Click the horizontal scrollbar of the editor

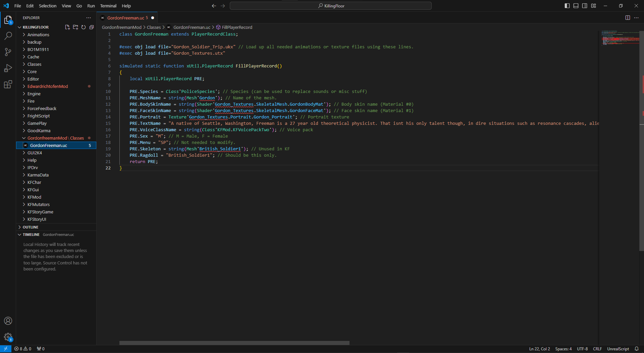[234, 343]
